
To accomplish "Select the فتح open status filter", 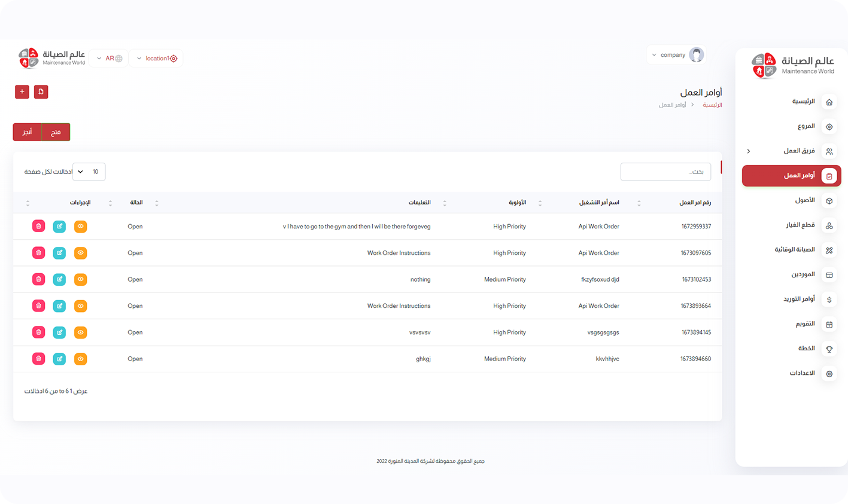I will 56,132.
